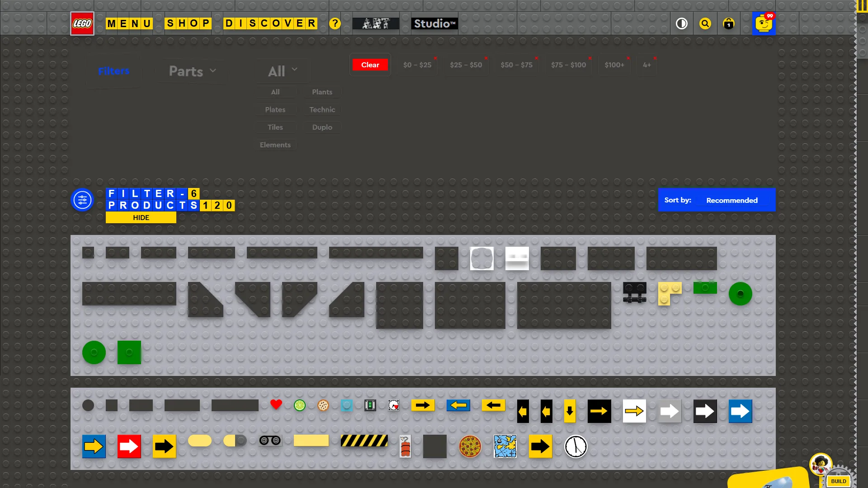Select the light blue 1x1 tile

pyautogui.click(x=347, y=405)
